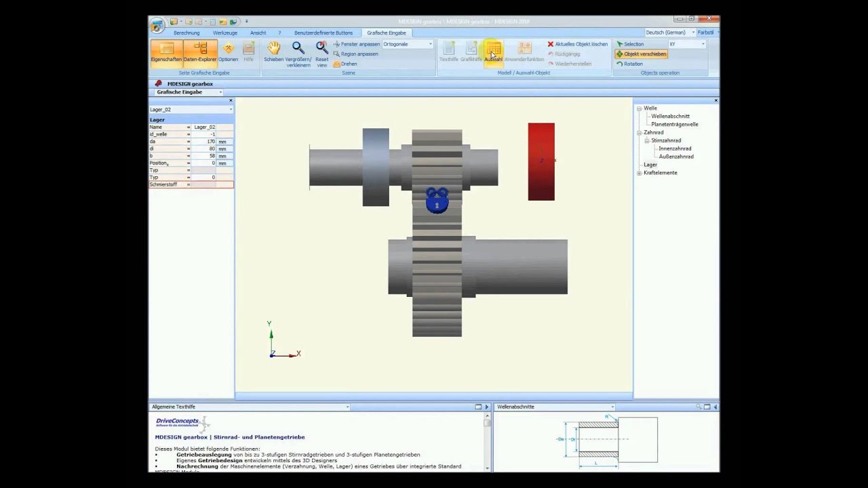Collapse the Stirnzahnrad tree node
Screen dimensions: 868x488
coord(647,140)
